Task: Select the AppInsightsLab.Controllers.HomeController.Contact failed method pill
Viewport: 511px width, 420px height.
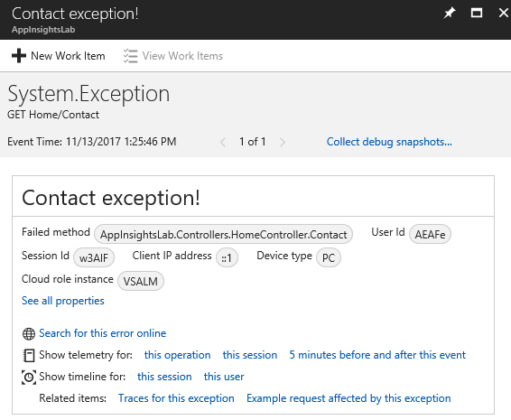Action: 223,234
